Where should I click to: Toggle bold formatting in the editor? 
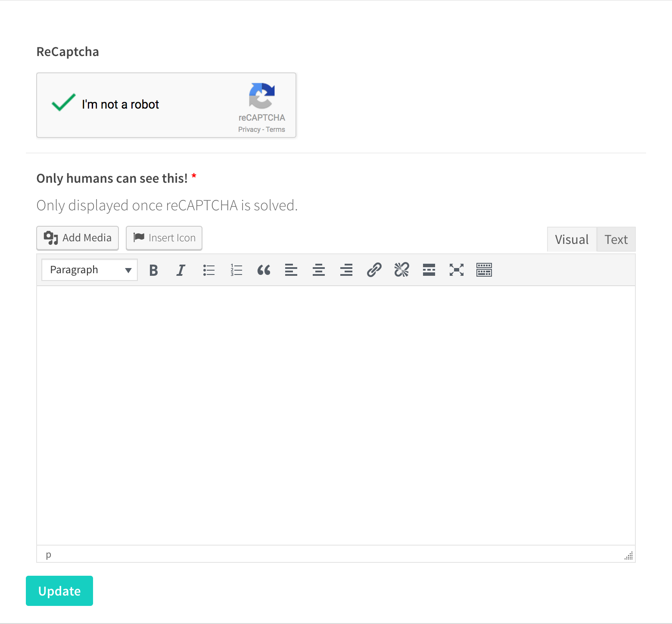pos(154,270)
